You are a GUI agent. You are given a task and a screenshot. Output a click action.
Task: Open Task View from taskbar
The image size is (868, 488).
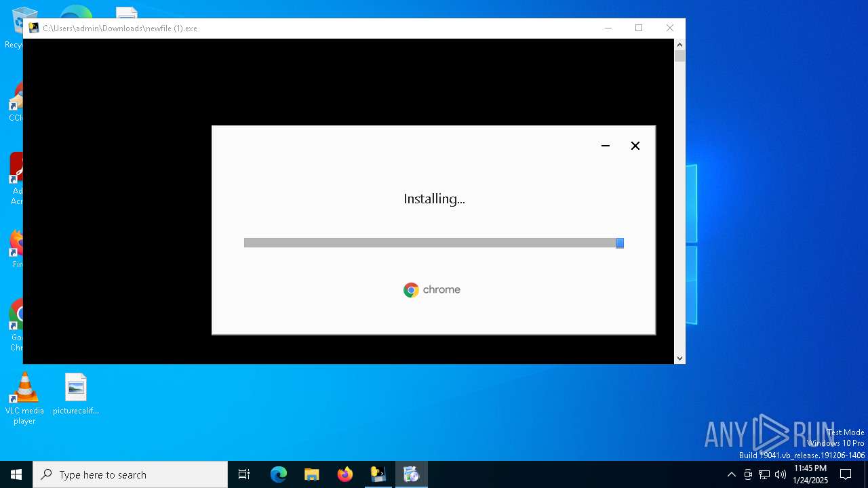244,474
